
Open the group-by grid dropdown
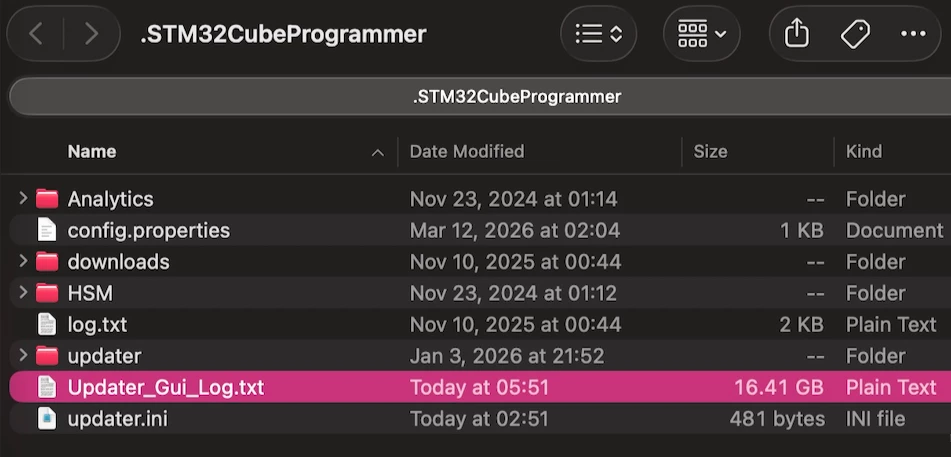coord(702,34)
